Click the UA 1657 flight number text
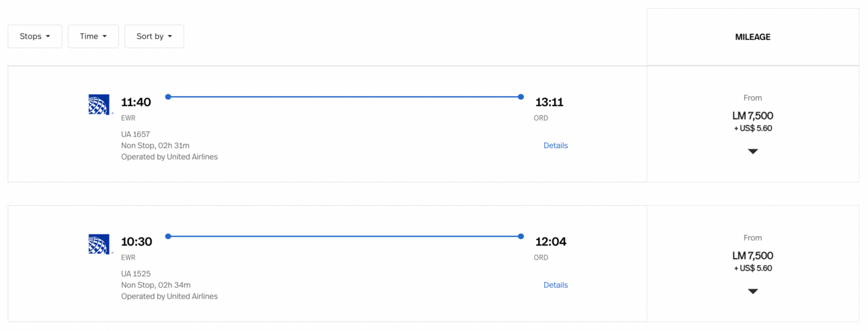This screenshot has height=331, width=868. pos(136,134)
